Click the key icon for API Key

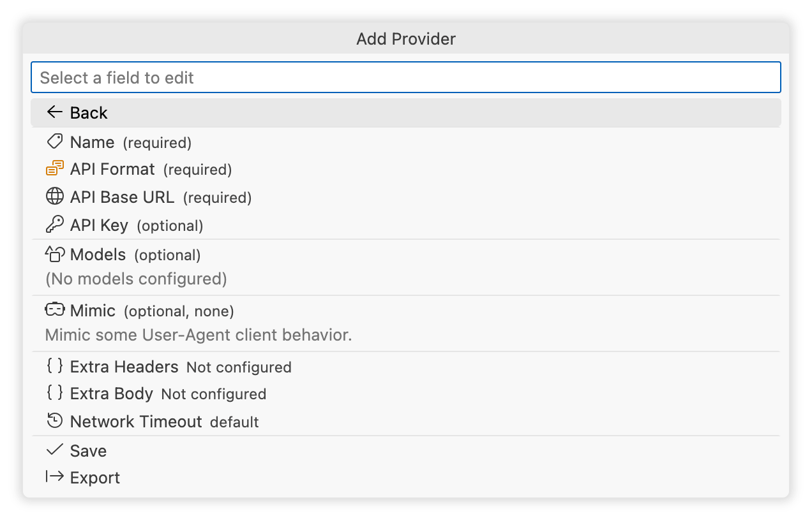pos(55,225)
